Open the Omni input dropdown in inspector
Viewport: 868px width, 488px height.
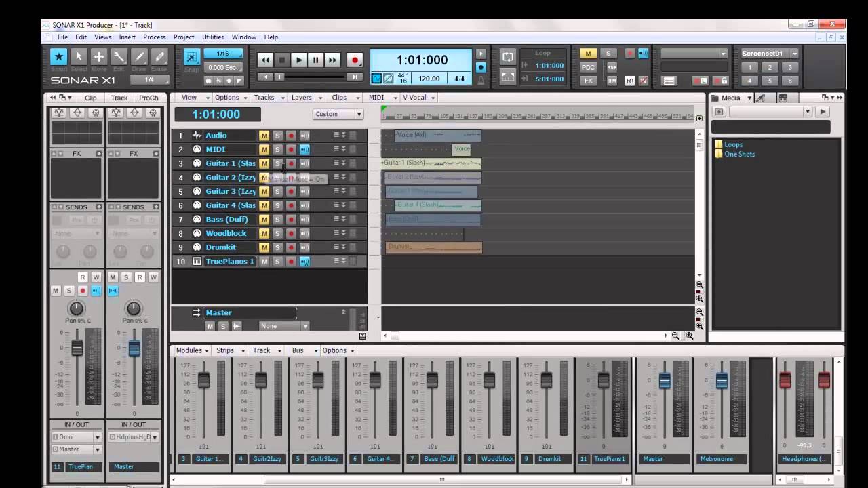tap(77, 437)
